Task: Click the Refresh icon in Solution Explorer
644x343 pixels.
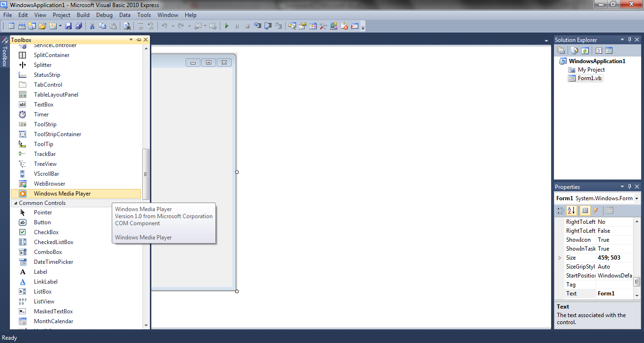Action: (585, 50)
